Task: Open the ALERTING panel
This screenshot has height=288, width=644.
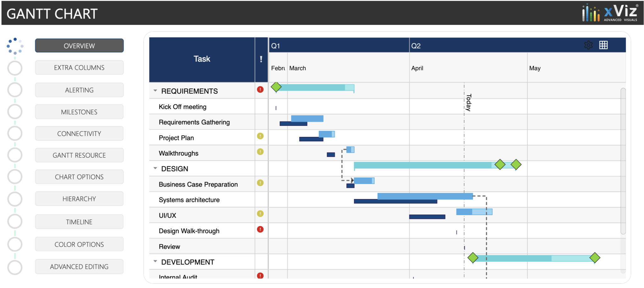Action: (79, 90)
